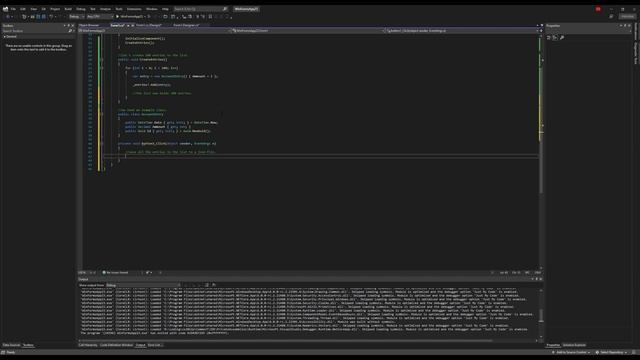
Task: Click the Start Without Debugging icon
Action: pyautogui.click(x=149, y=16)
